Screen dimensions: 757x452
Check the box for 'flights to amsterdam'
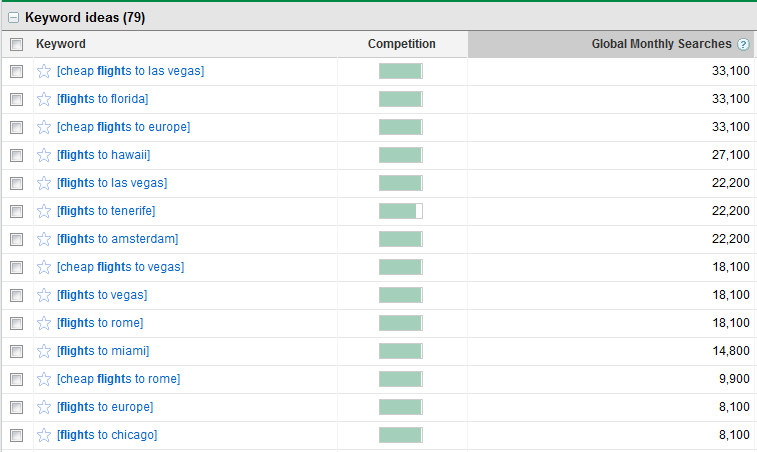tap(16, 239)
